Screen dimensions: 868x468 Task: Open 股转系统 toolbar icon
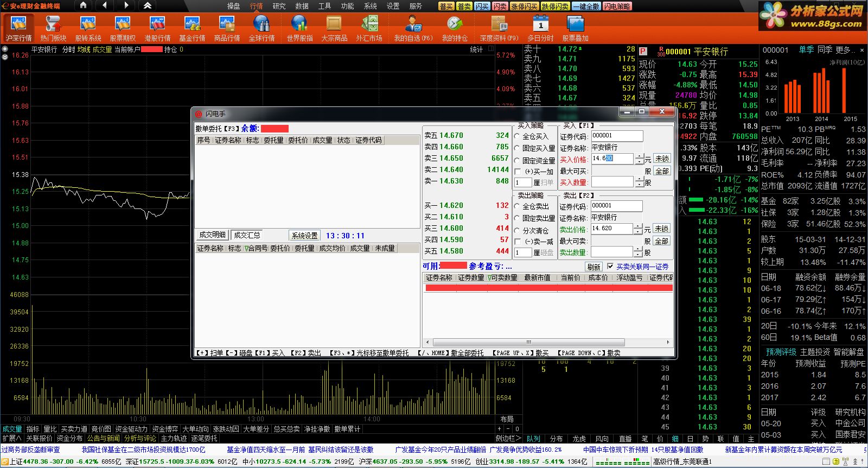click(88, 28)
